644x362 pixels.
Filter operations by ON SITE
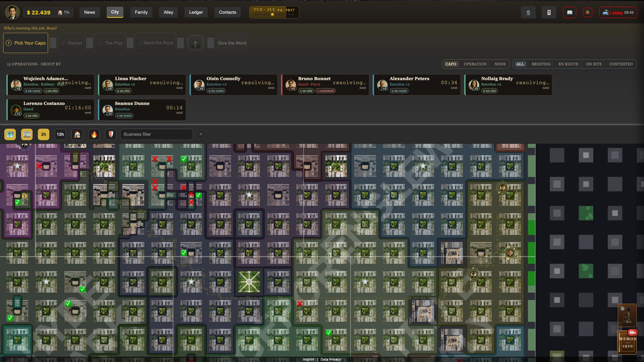(x=594, y=64)
